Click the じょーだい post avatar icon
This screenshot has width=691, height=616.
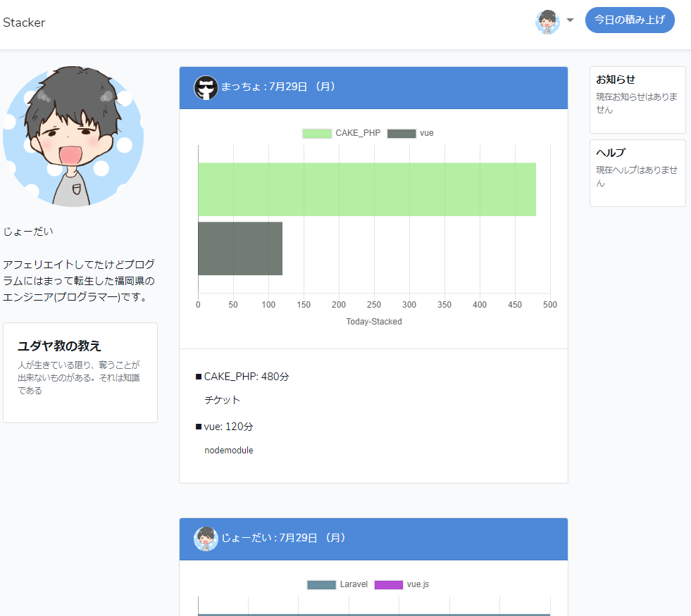click(206, 539)
